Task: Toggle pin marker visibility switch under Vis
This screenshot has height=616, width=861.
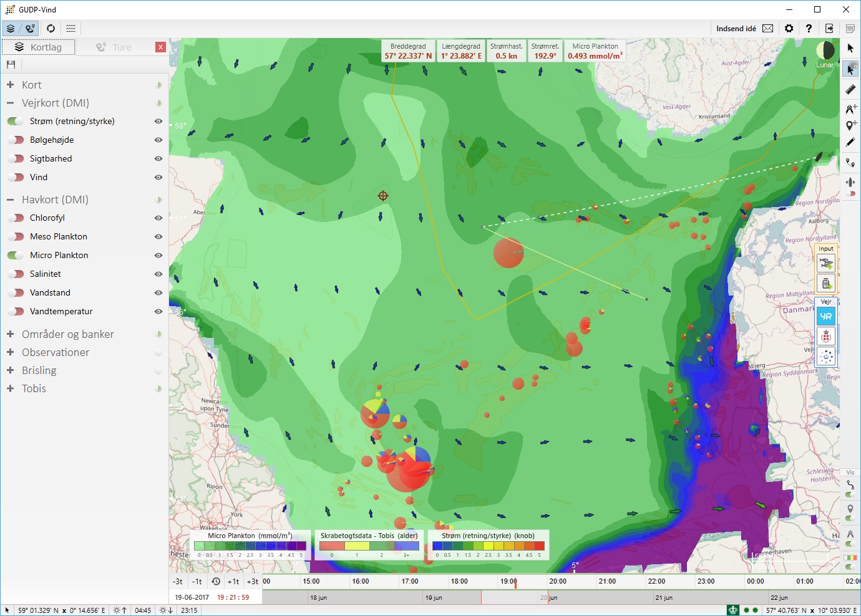Action: (x=850, y=519)
